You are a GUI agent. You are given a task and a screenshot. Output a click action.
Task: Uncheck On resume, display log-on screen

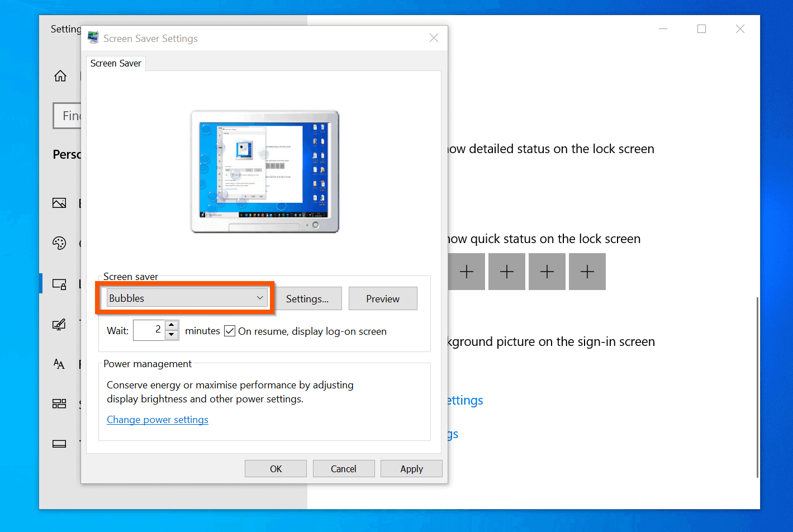pyautogui.click(x=230, y=331)
